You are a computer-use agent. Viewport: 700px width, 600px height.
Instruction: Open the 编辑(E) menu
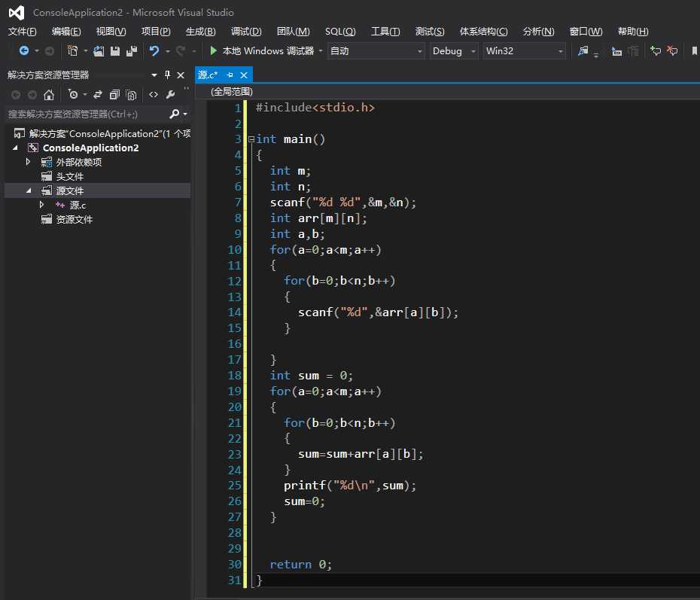pos(66,32)
